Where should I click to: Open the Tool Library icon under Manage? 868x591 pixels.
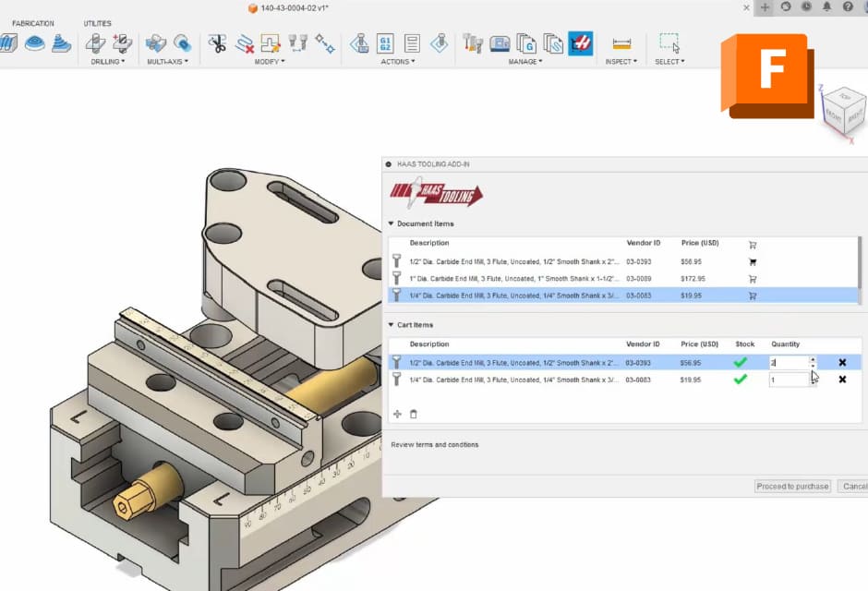pyautogui.click(x=472, y=42)
